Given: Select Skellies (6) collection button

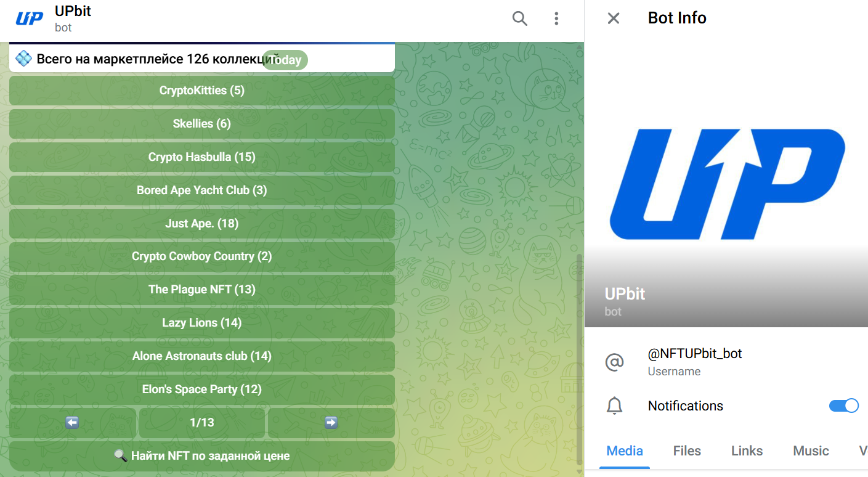Looking at the screenshot, I should [202, 124].
